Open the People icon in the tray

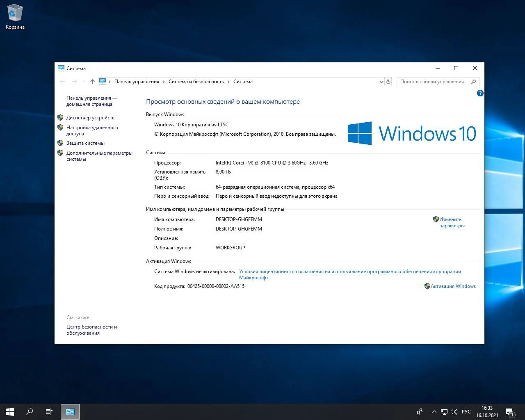pos(420,412)
